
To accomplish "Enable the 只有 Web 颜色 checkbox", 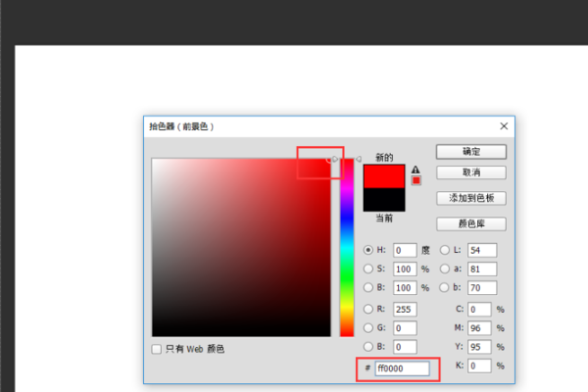I will pyautogui.click(x=157, y=349).
